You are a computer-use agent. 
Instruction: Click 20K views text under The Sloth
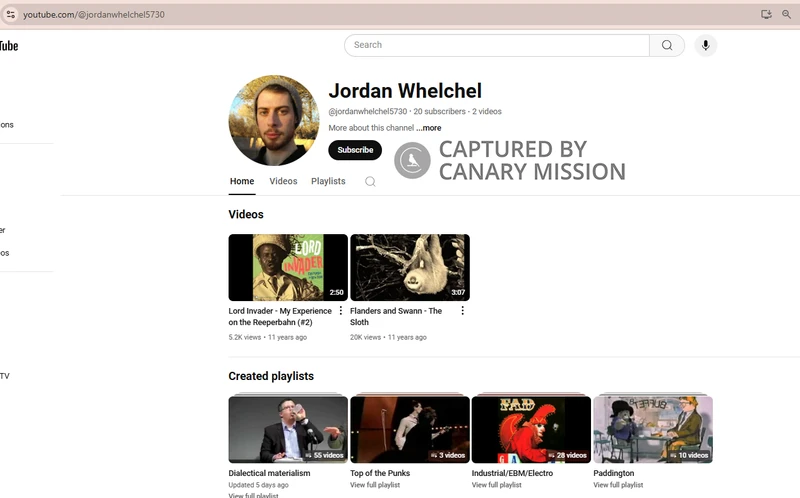coord(365,337)
